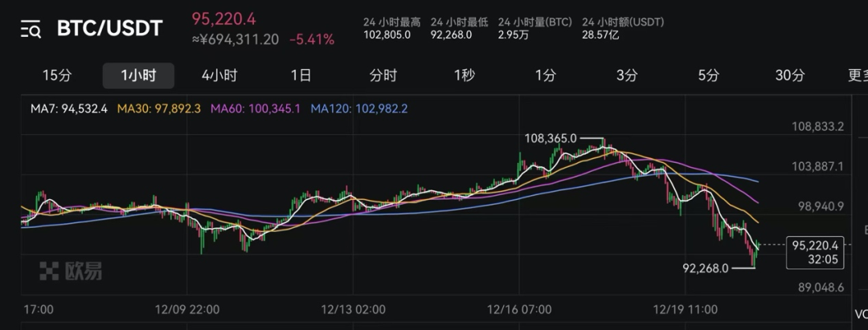Click the MA7: 94,532.4 indicator label
Image resolution: width=868 pixels, height=330 pixels.
click(x=69, y=109)
